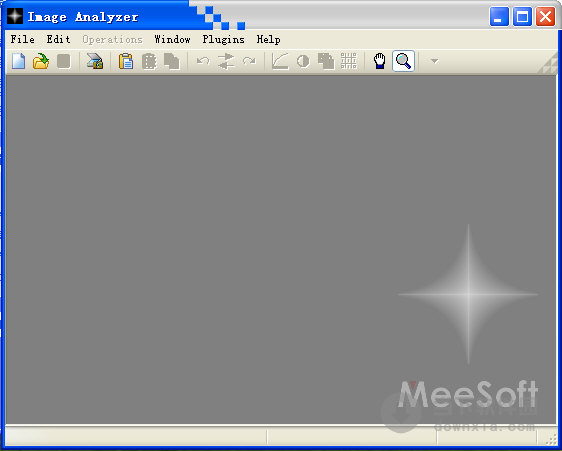This screenshot has width=562, height=451.
Task: Open the Plugins menu
Action: [x=223, y=39]
